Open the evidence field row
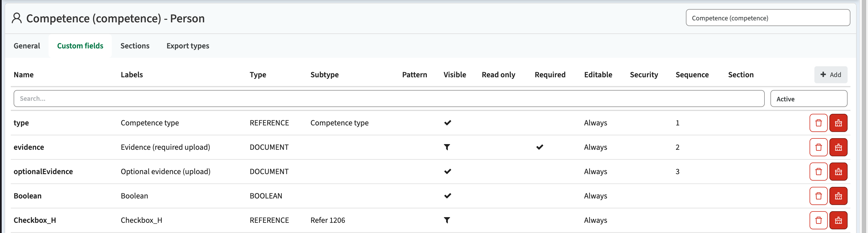868x233 pixels. pyautogui.click(x=431, y=147)
